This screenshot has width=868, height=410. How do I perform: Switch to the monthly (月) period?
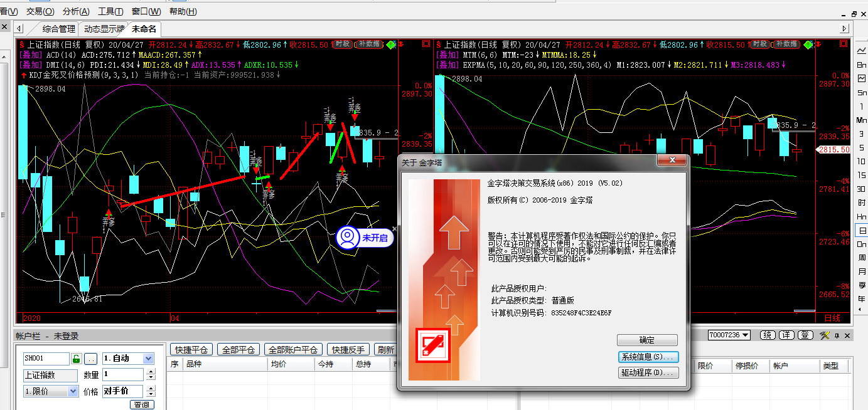point(862,272)
